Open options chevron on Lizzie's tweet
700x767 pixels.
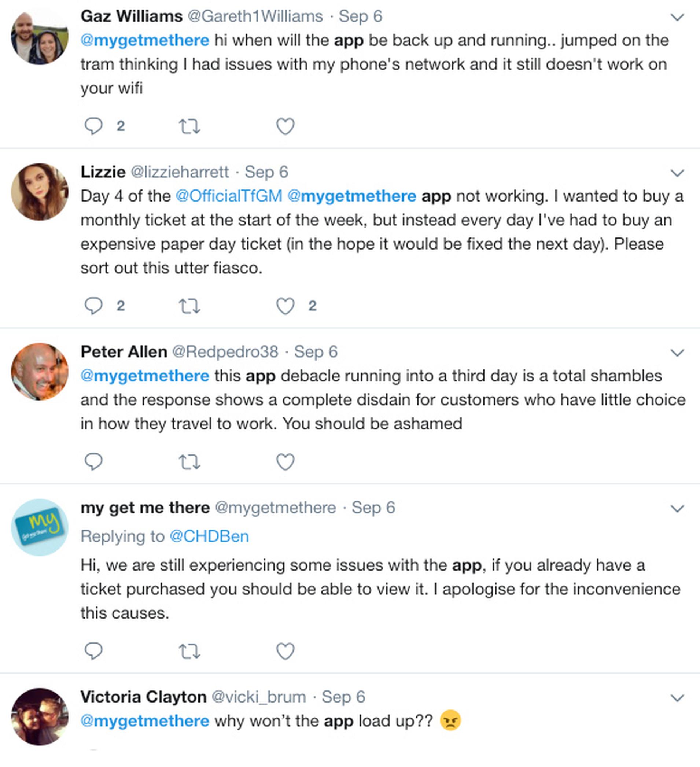click(677, 173)
